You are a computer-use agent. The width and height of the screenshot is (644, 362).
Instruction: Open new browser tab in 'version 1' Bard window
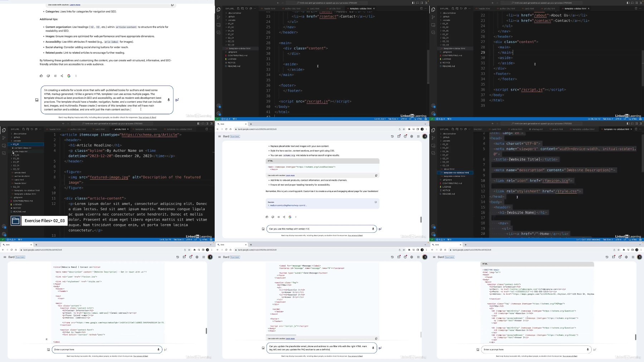tap(251, 124)
